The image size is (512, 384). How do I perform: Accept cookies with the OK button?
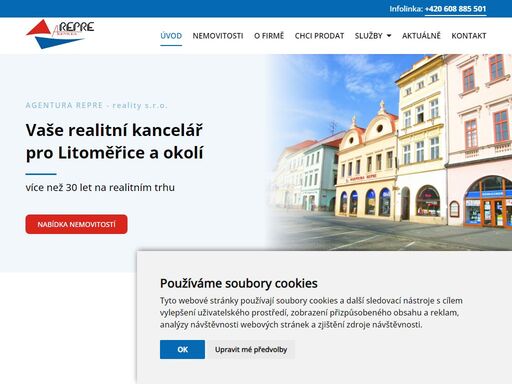182,349
